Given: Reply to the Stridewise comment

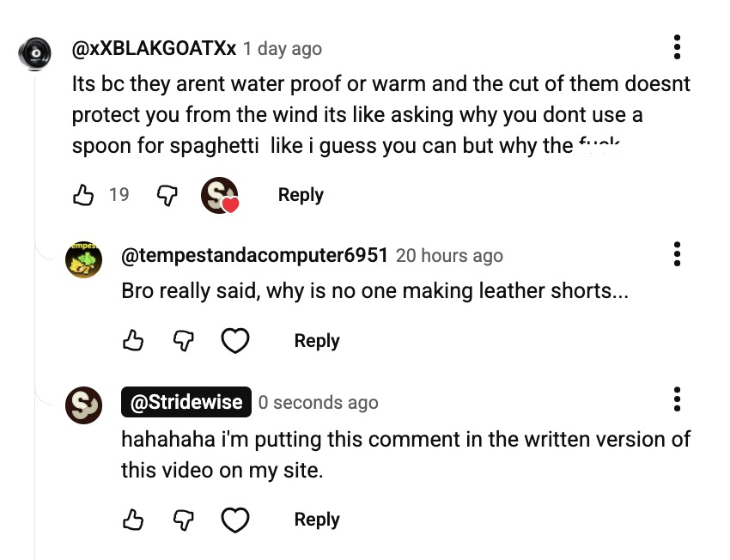Looking at the screenshot, I should coord(317,520).
